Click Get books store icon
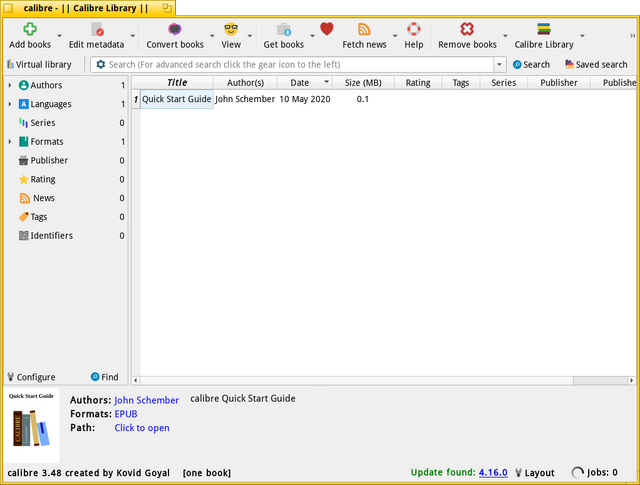The image size is (640, 485). [x=284, y=29]
